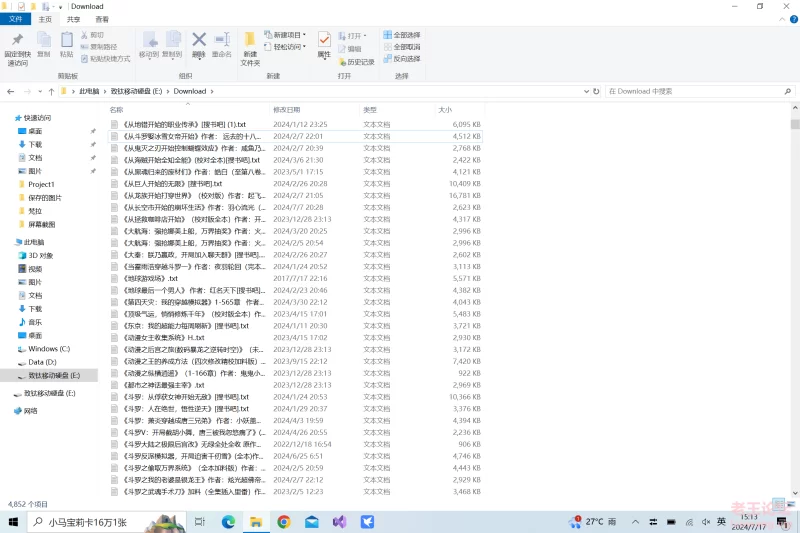This screenshot has height=533, width=800.
Task: Select file 《地球游戏场》.txt
Action: (151, 278)
